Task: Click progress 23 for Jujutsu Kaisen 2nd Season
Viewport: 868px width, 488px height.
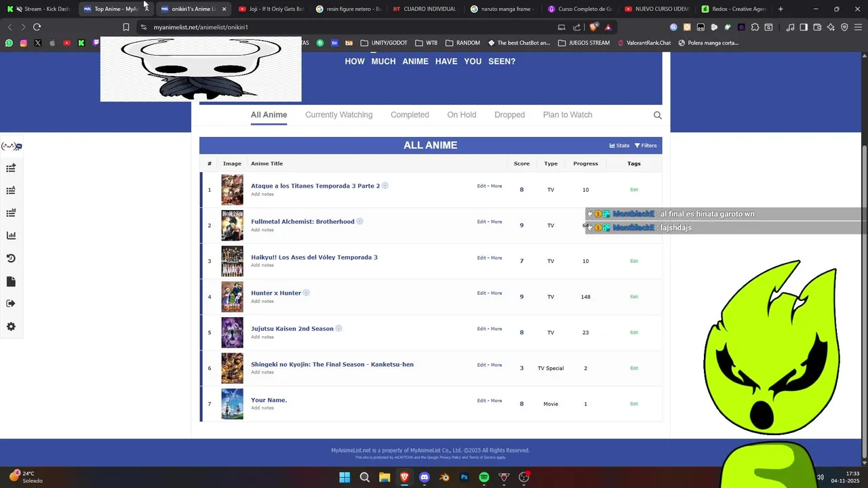Action: 585,333
